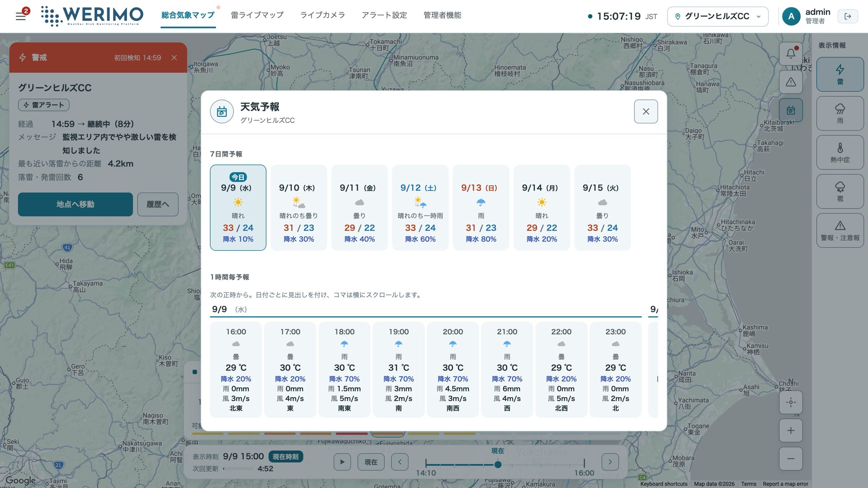Click the timeline slider handle at 現在
This screenshot has width=868, height=488.
point(498,464)
